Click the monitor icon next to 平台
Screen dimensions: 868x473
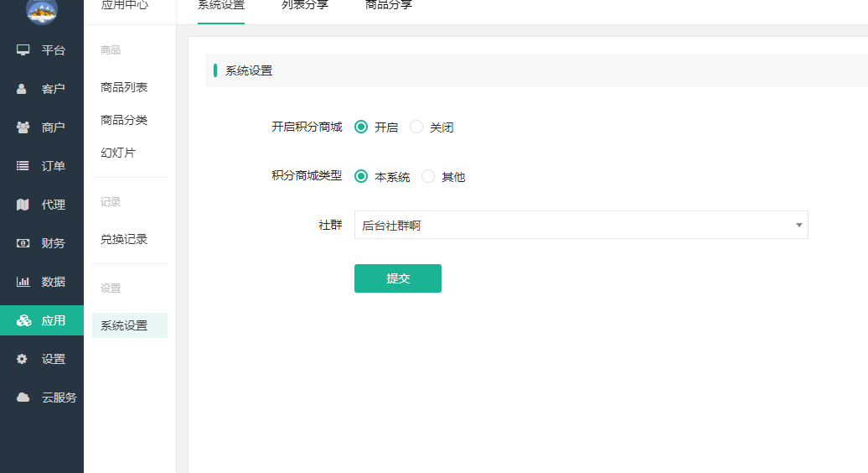[23, 49]
